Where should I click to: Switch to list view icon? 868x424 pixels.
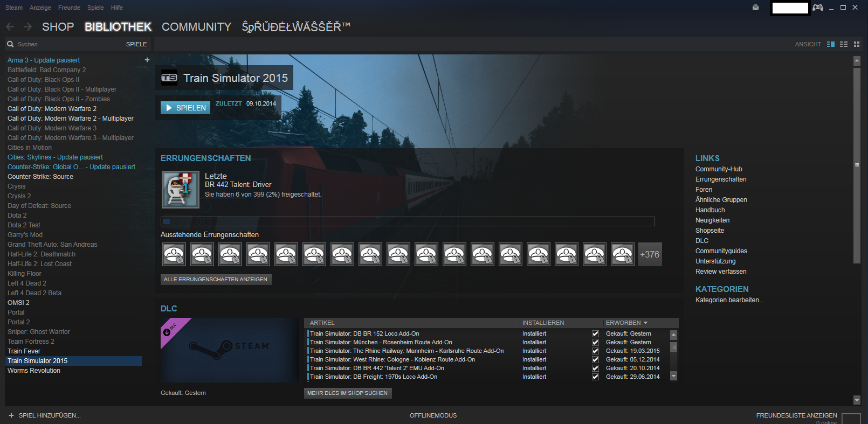click(x=844, y=44)
